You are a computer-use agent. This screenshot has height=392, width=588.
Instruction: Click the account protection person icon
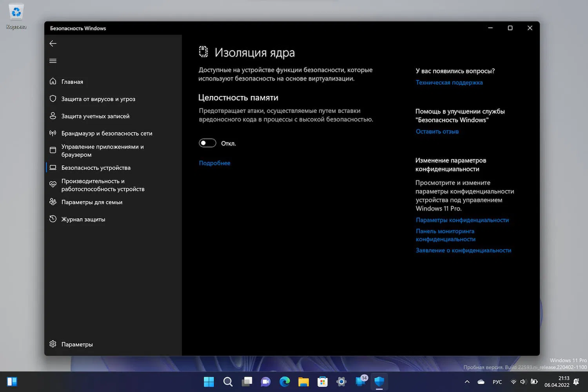[53, 116]
